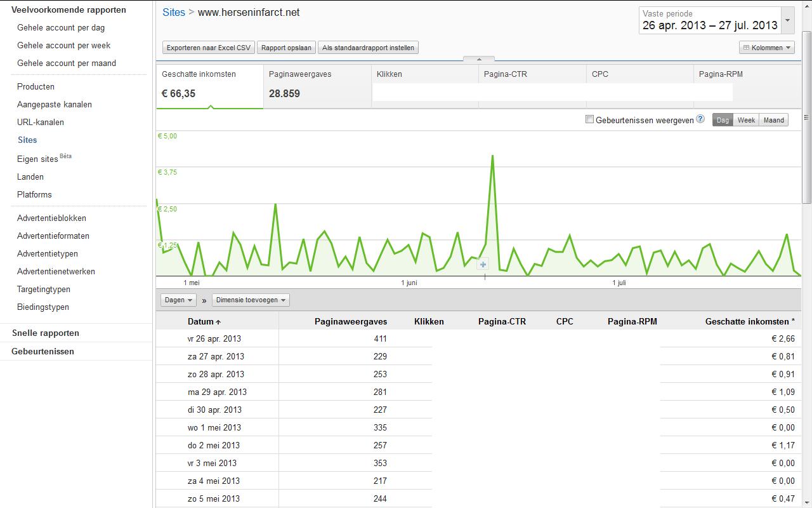Screen dimensions: 812x508
Task: Open the Dagen dimension dropdown
Action: (180, 300)
